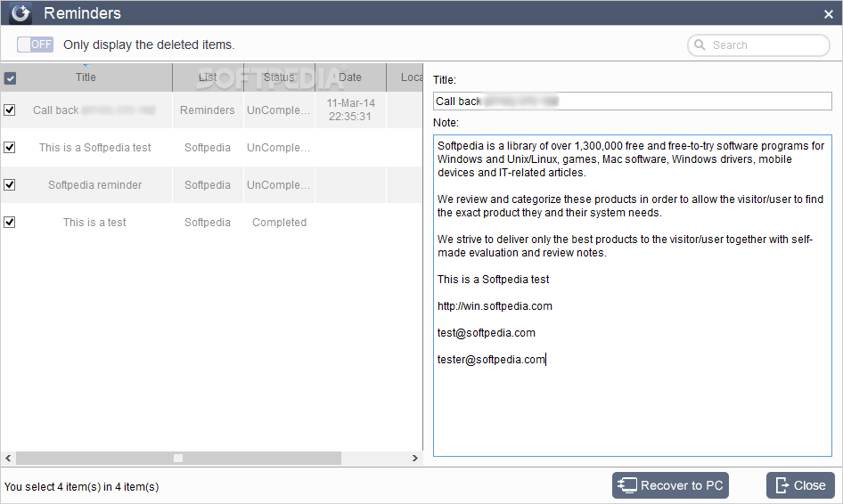Uncheck the 'This is a Softpedia test' checkbox
843x504 pixels.
(10, 147)
